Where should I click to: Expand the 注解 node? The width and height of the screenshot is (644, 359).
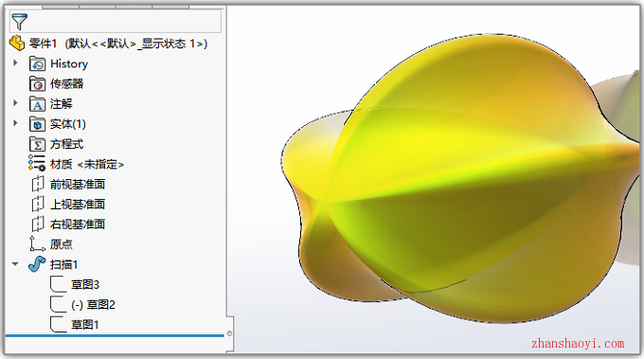click(15, 102)
